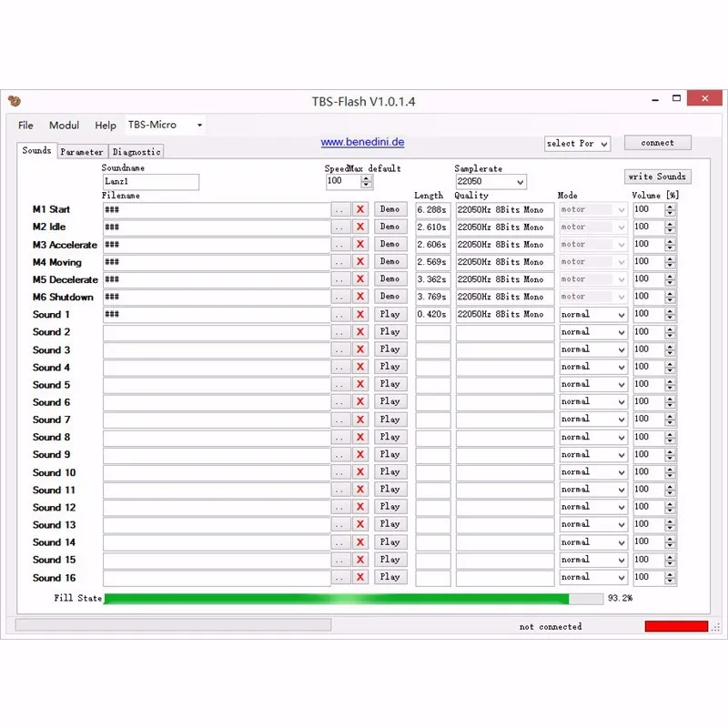The height and width of the screenshot is (728, 728).
Task: Open the Help menu
Action: point(106,126)
